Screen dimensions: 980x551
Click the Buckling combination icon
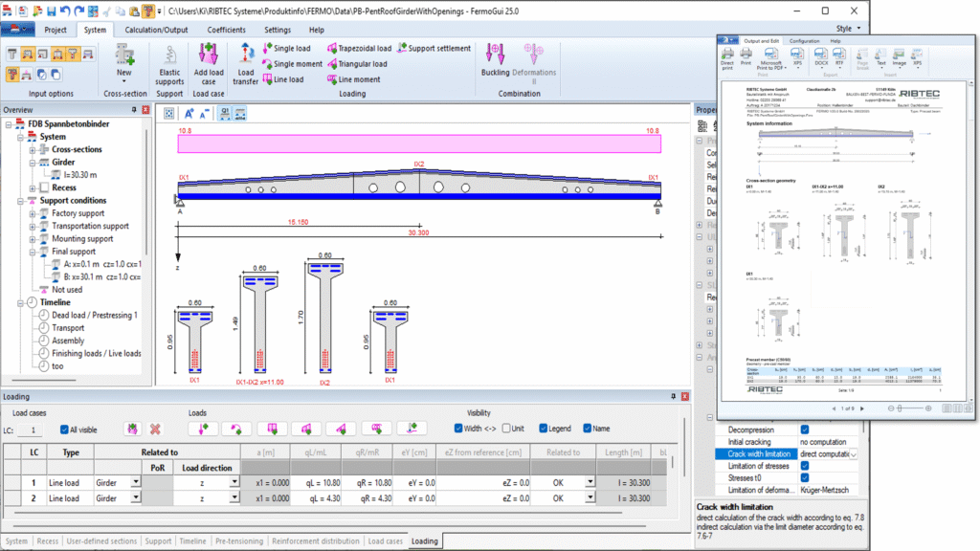(x=495, y=60)
